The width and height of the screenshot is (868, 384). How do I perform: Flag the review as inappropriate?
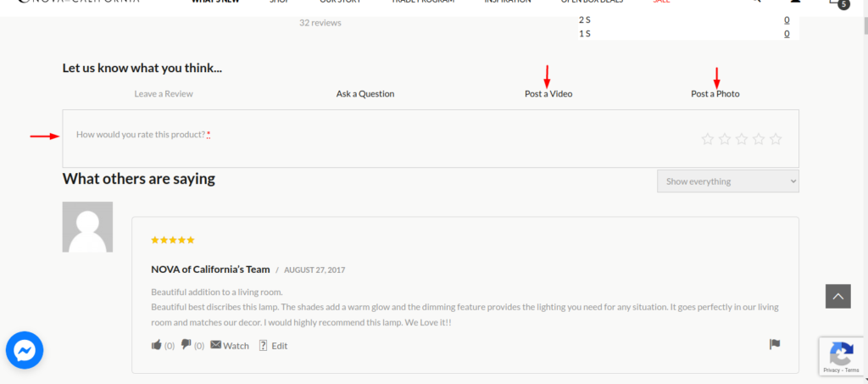(x=774, y=344)
